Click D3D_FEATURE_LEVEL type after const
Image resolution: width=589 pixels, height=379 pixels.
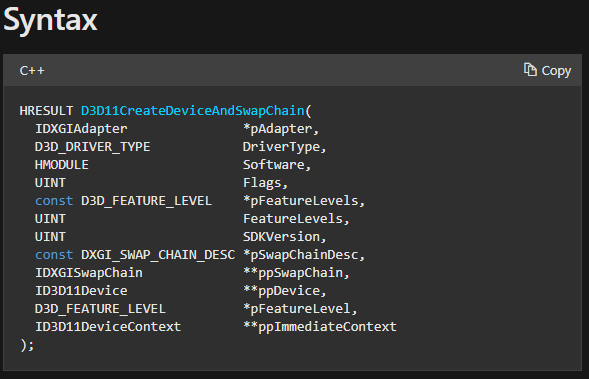pos(146,201)
